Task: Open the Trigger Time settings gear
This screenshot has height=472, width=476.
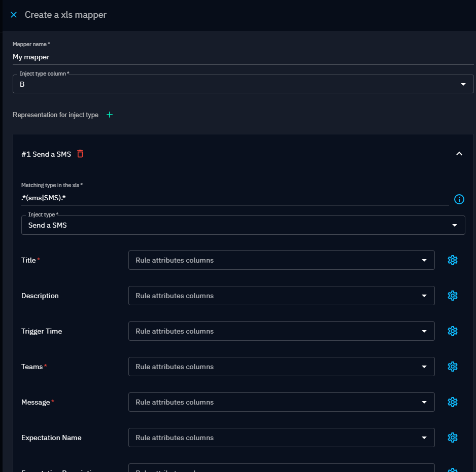Action: pos(452,331)
